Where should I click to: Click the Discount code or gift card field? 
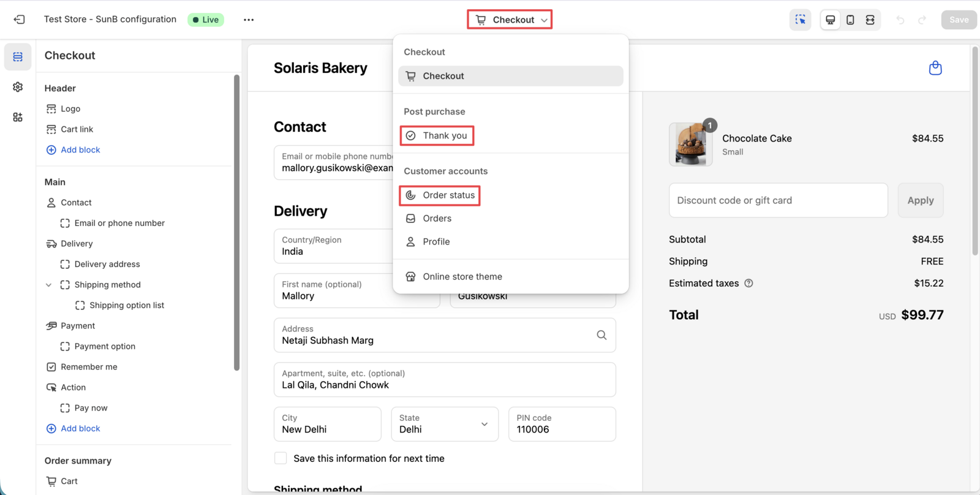coord(778,200)
